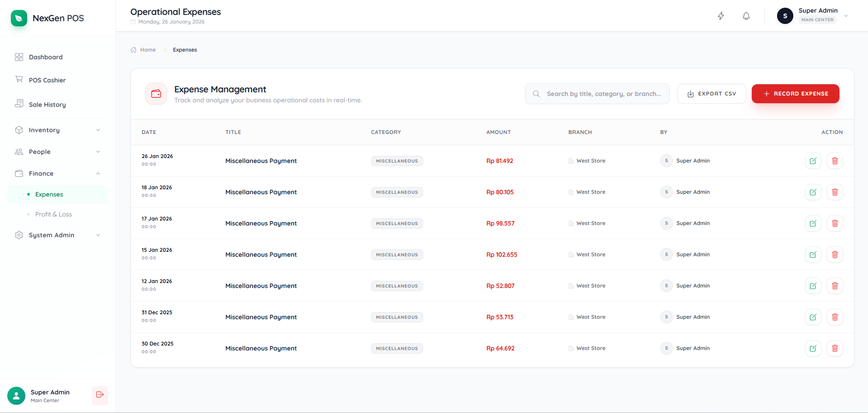
Task: Log out using the sign-out icon
Action: pyautogui.click(x=100, y=395)
